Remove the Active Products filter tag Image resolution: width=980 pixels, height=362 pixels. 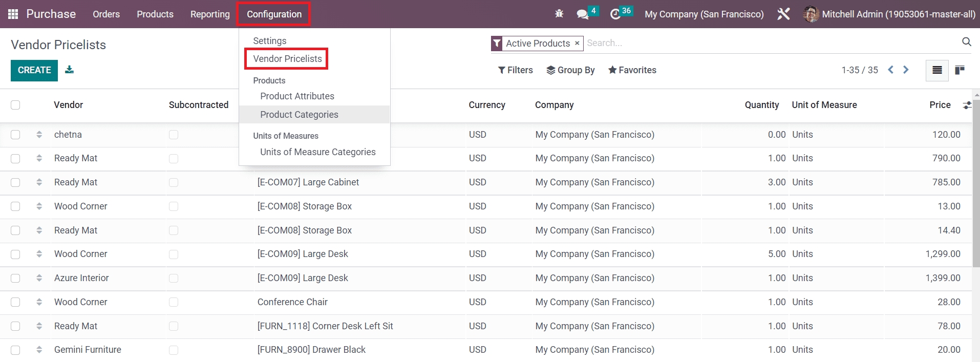(577, 44)
